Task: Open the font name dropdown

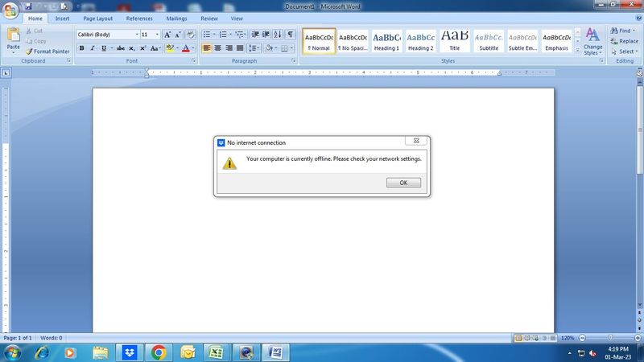Action: pos(137,35)
